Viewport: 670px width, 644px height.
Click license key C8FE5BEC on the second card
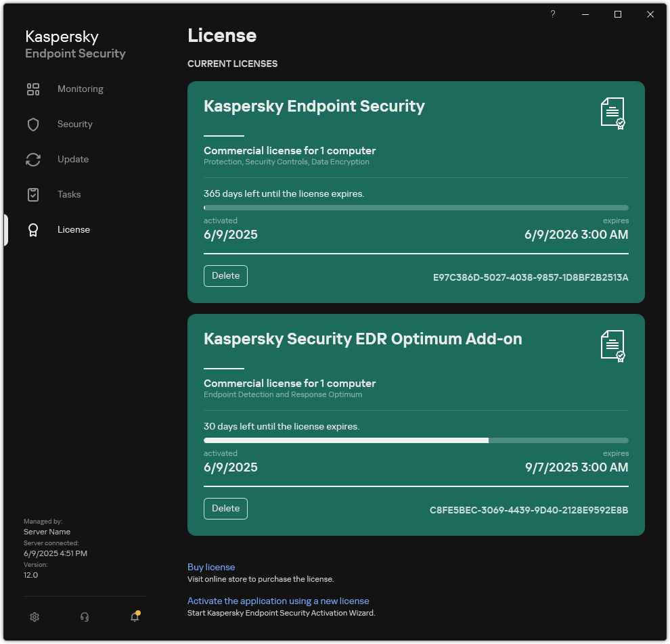pos(528,510)
